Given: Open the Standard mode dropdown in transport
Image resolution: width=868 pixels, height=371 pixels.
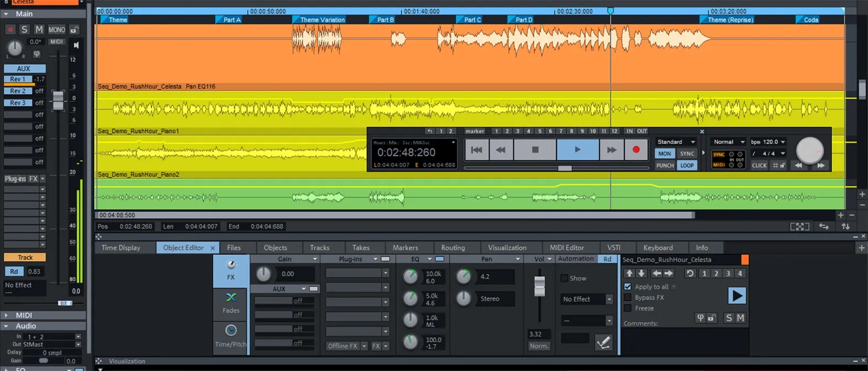Looking at the screenshot, I should (x=676, y=142).
